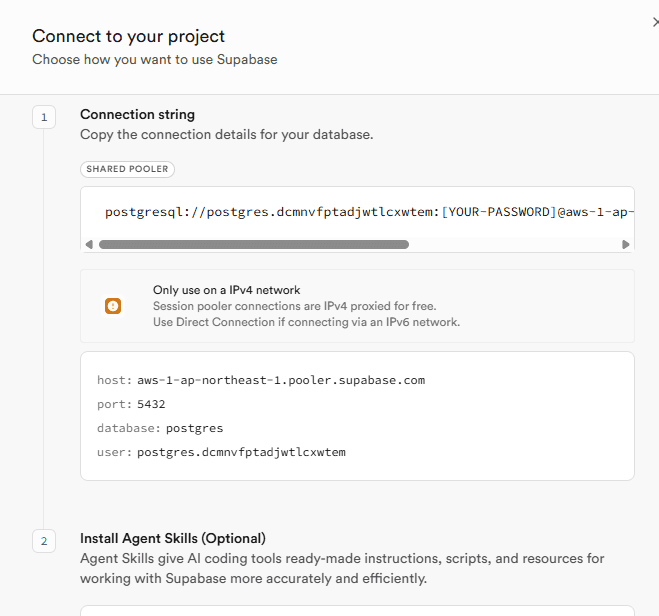Close the Connect to your project dialog
Image resolution: width=659 pixels, height=616 pixels.
pos(656,22)
